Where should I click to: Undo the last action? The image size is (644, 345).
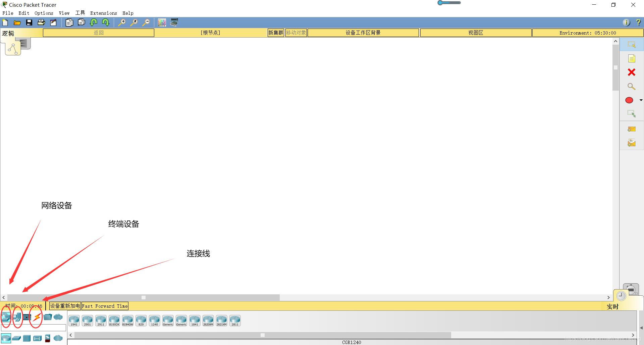(94, 22)
